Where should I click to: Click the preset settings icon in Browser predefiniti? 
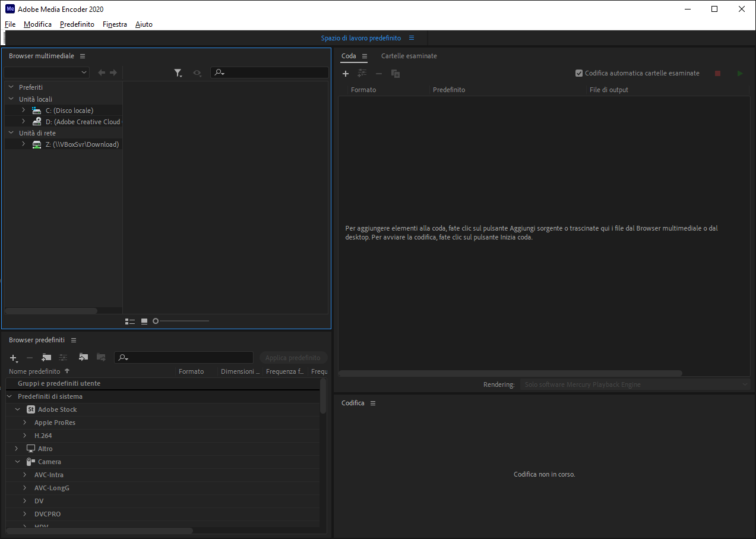click(x=63, y=357)
